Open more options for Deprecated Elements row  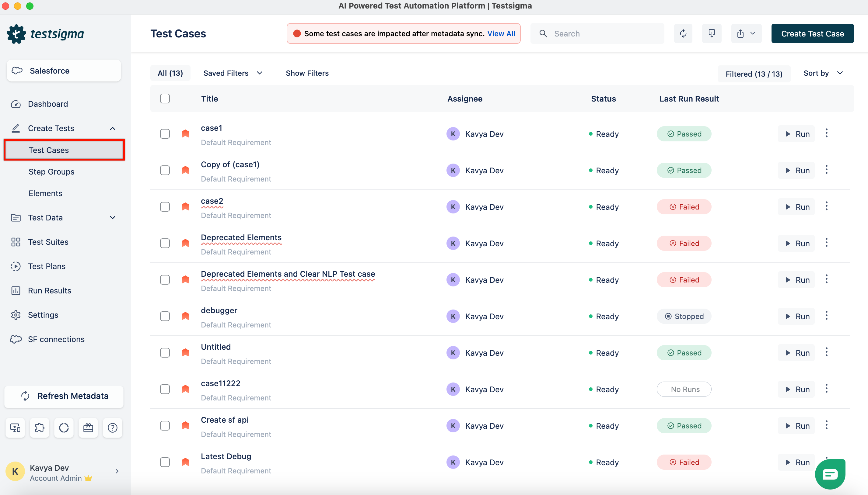click(826, 243)
